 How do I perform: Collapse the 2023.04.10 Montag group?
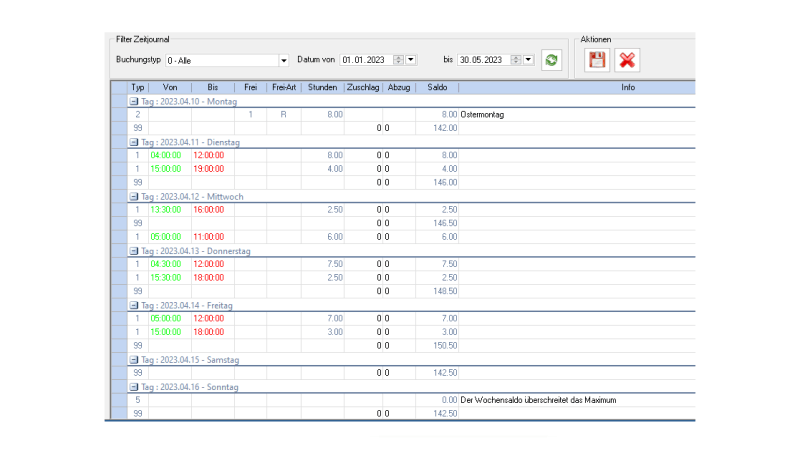[134, 102]
